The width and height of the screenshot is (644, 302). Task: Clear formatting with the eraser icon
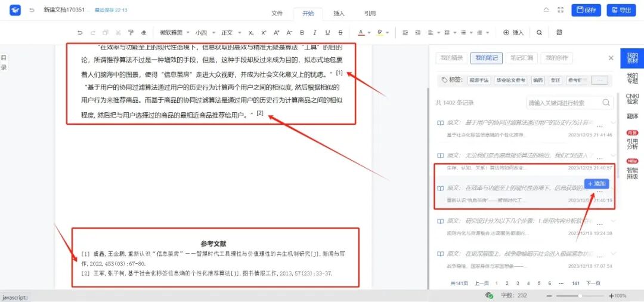coord(143,32)
